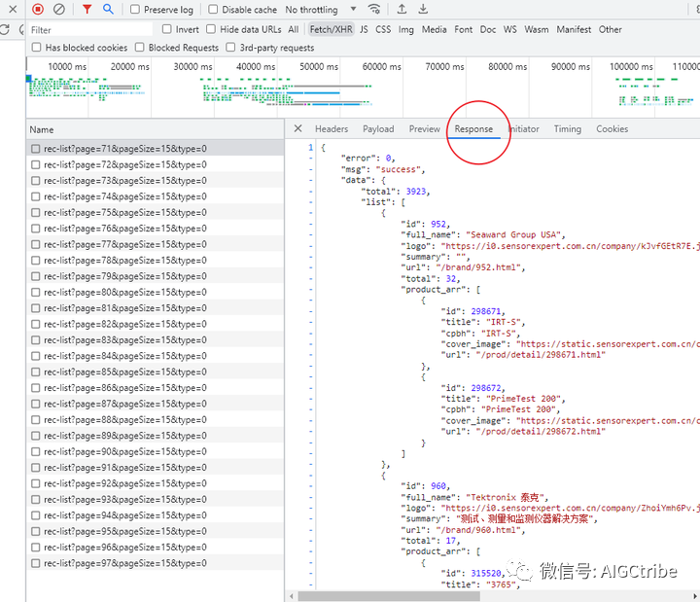This screenshot has height=602, width=700.
Task: Click the import HAR upload icon
Action: pyautogui.click(x=402, y=9)
